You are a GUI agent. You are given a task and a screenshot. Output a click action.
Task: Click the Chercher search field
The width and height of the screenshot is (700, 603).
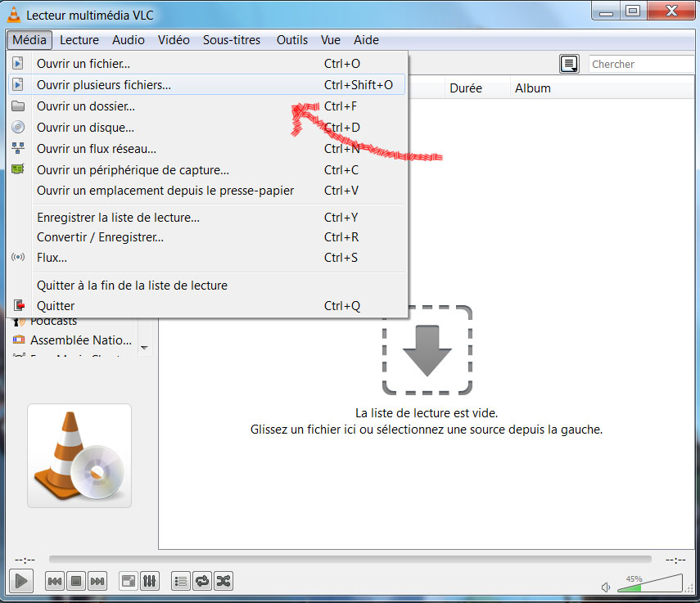click(642, 64)
